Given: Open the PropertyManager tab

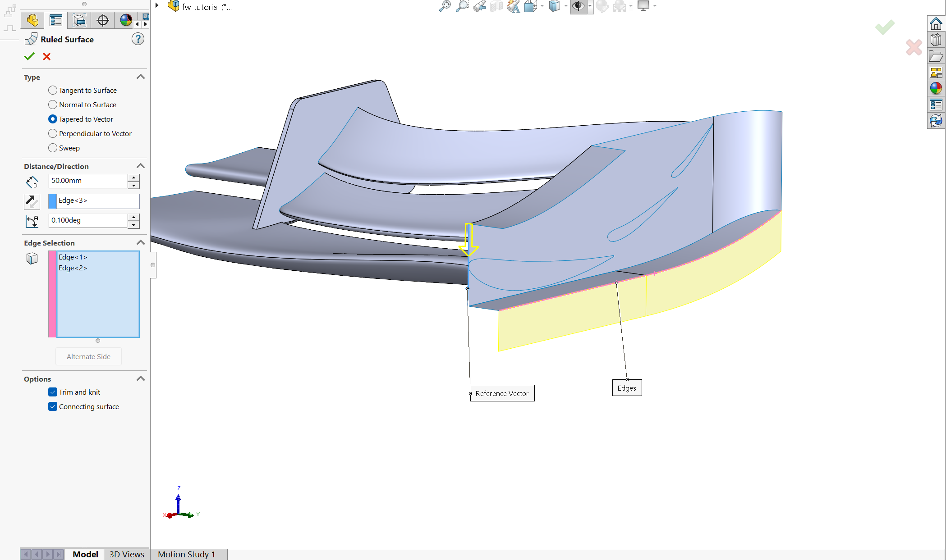Looking at the screenshot, I should pos(56,20).
